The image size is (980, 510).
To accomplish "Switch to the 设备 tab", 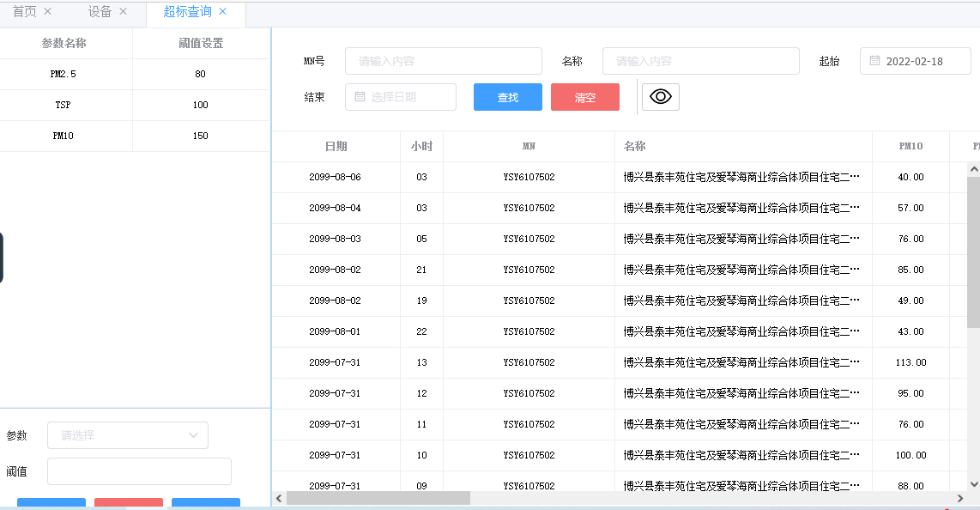I will pos(100,12).
